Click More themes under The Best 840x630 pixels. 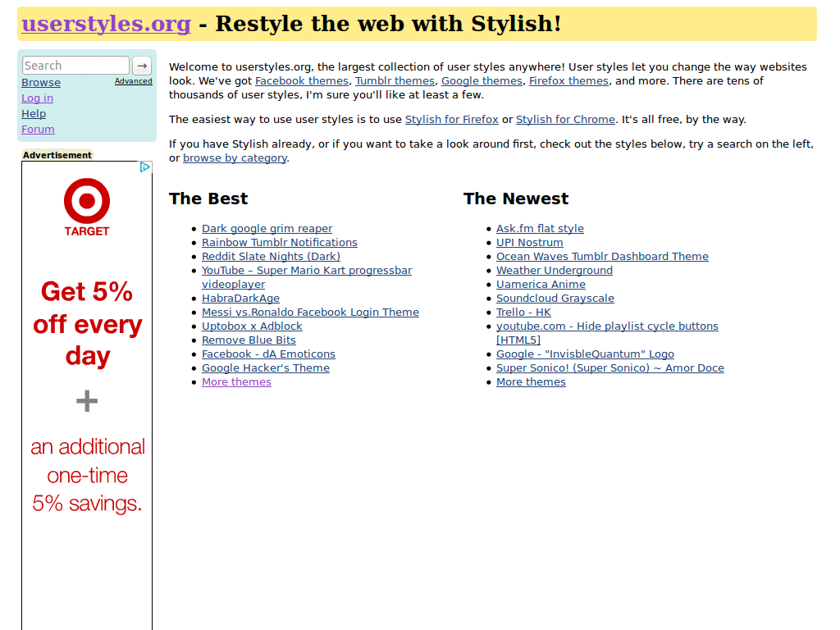[x=236, y=382]
